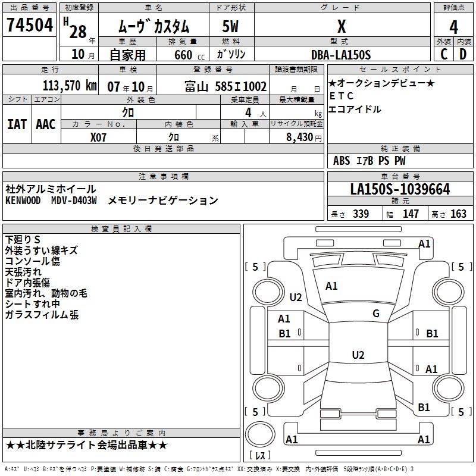This screenshot has height=476, width=476.
Task: Click the displacement value 660 cc
Action: [x=189, y=55]
